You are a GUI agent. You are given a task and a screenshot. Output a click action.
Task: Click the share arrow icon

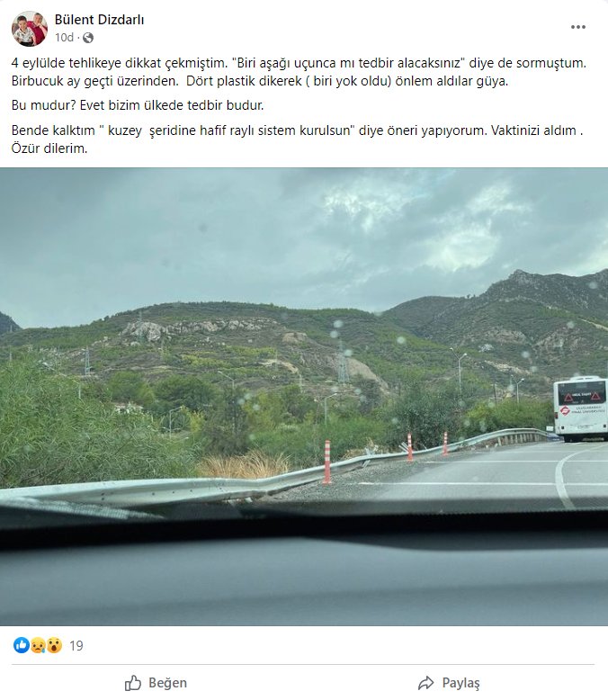[425, 683]
